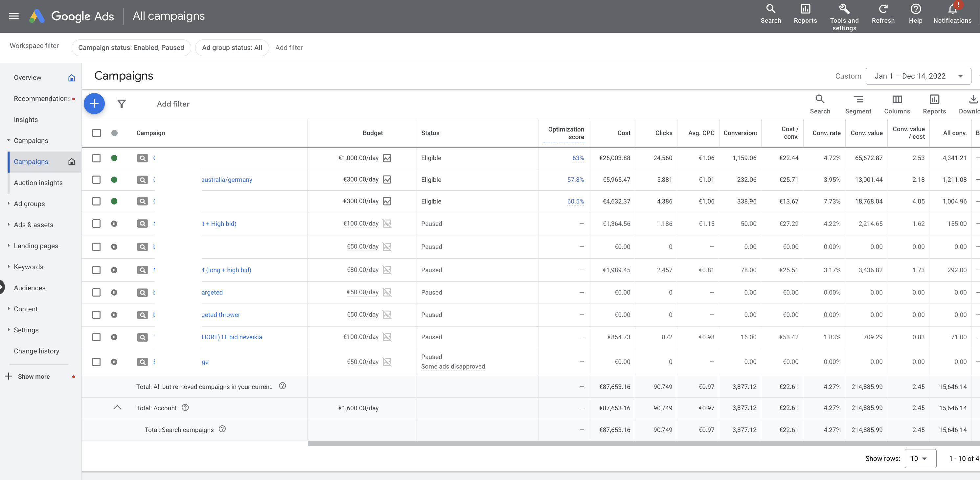The image size is (980, 480).
Task: Open Search in top header
Action: 771,14
